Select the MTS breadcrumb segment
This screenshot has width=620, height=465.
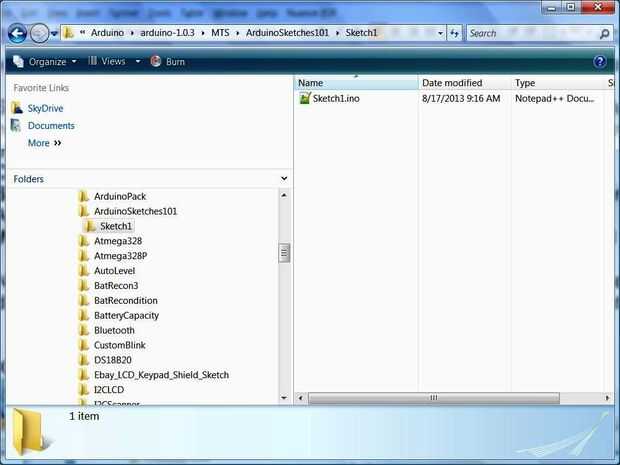[220, 33]
